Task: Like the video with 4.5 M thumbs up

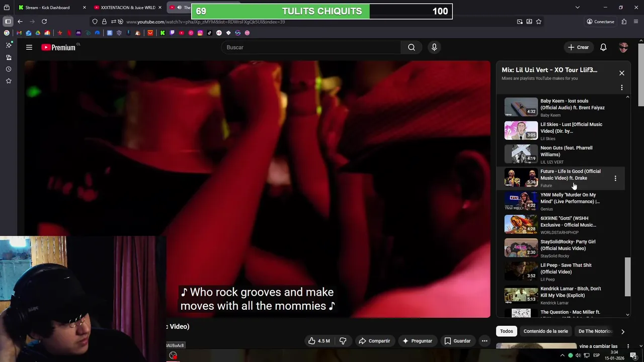Action: [x=319, y=341]
